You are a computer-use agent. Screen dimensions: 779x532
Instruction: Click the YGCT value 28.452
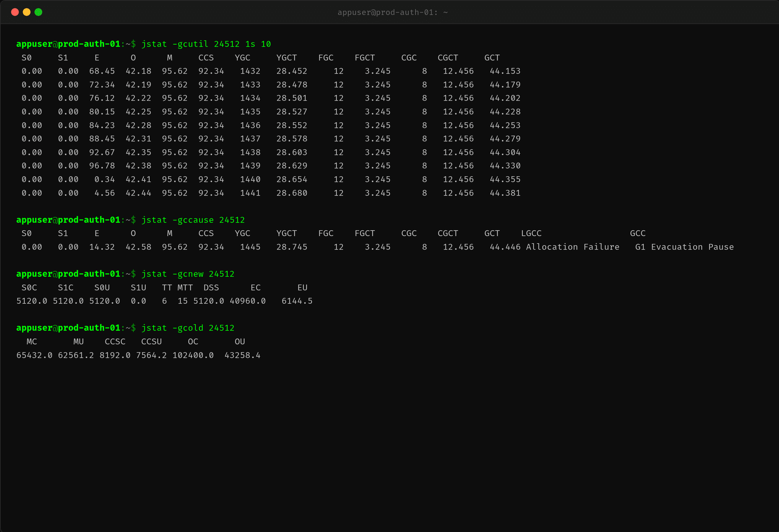(x=292, y=71)
